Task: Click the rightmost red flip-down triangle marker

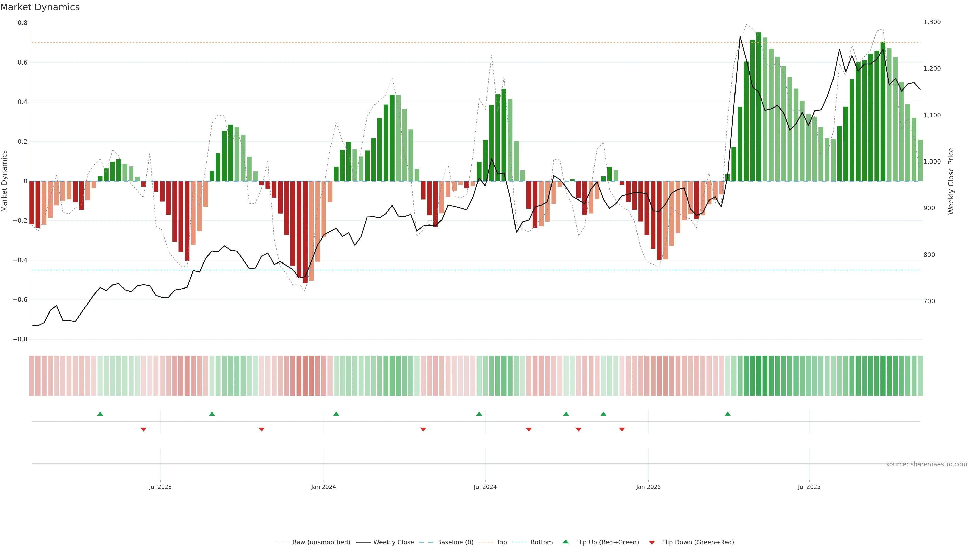Action: [x=622, y=429]
